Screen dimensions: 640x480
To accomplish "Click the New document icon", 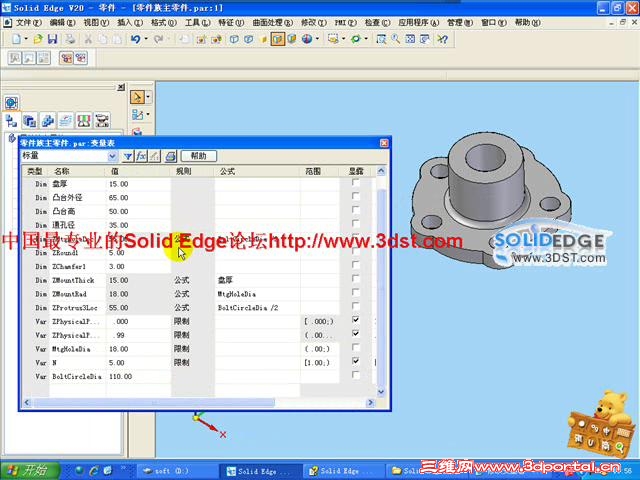I will 16,39.
